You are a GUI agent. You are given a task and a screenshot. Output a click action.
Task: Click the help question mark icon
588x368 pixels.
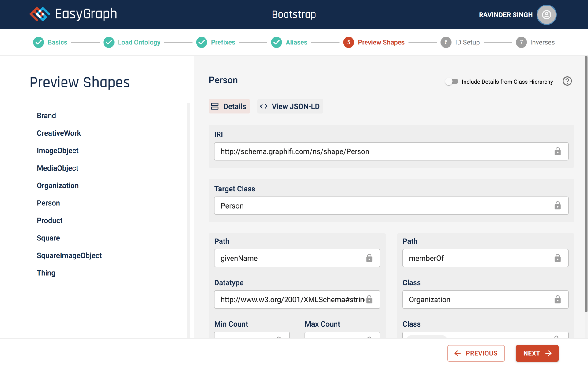click(x=567, y=81)
